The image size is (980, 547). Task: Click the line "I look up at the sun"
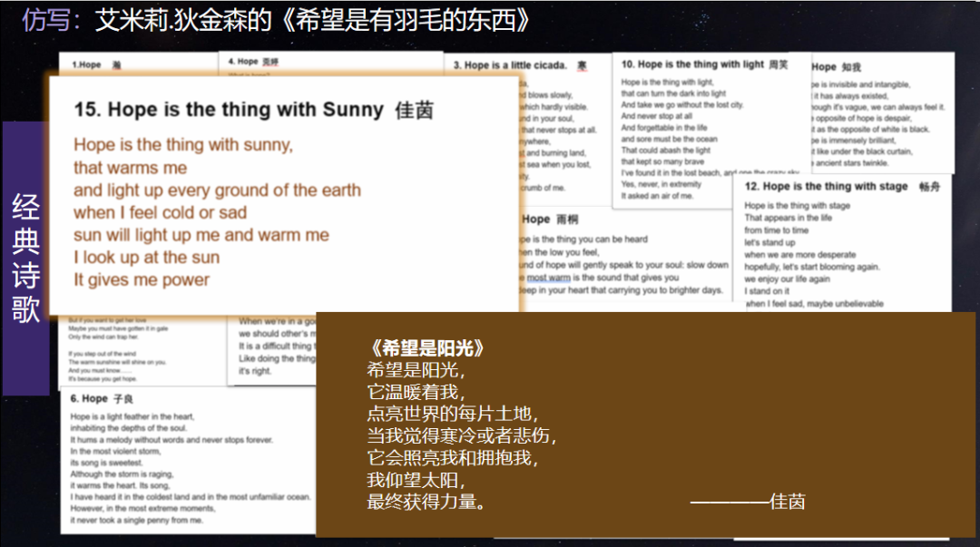(146, 258)
